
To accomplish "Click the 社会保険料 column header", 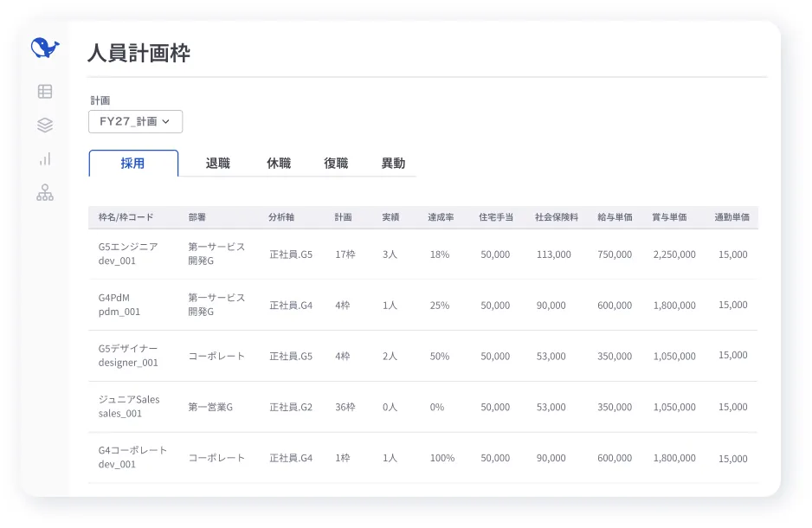I will (556, 217).
